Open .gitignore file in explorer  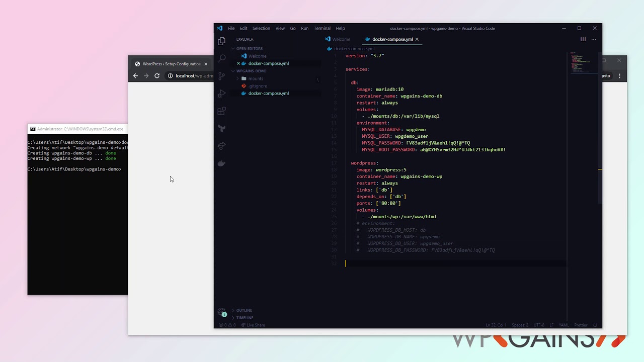pos(258,86)
